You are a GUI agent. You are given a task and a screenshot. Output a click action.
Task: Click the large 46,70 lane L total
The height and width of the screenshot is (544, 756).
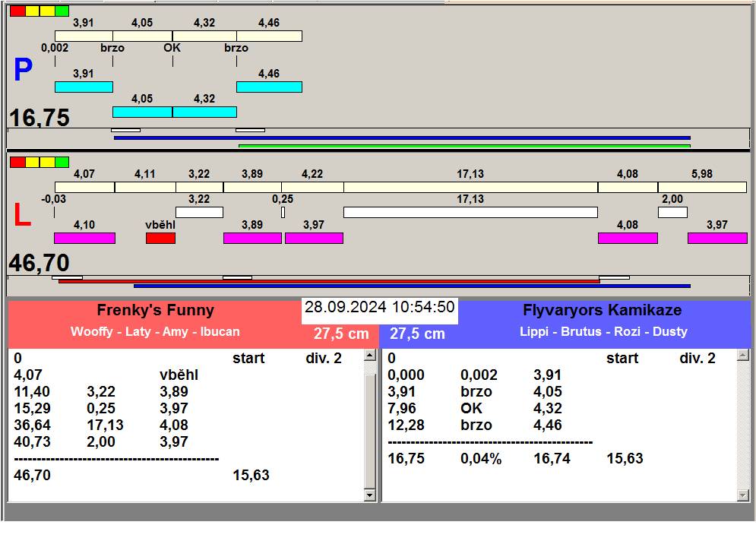pos(40,263)
